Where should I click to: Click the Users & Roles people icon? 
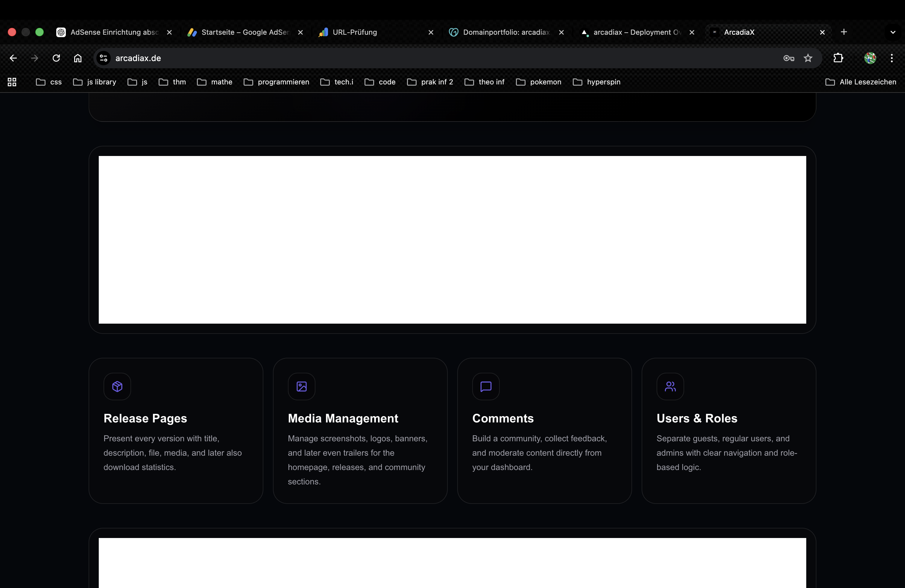670,387
